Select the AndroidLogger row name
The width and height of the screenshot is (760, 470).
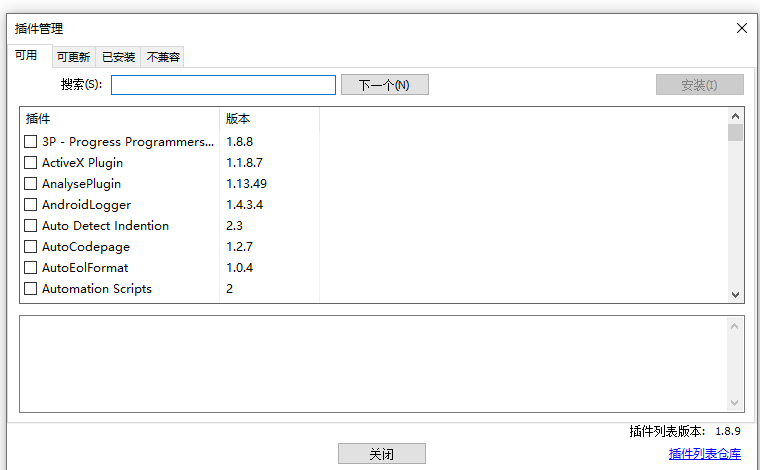[x=86, y=204]
